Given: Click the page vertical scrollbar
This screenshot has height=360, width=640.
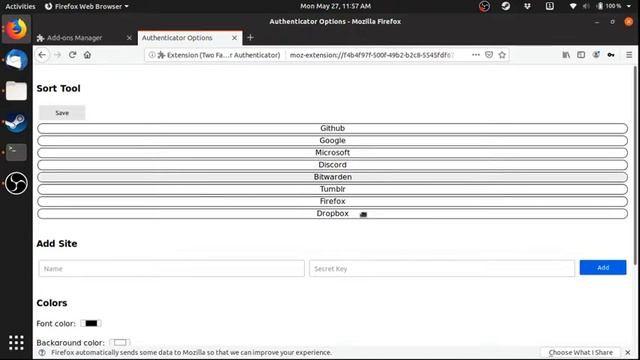Looking at the screenshot, I should (635, 165).
